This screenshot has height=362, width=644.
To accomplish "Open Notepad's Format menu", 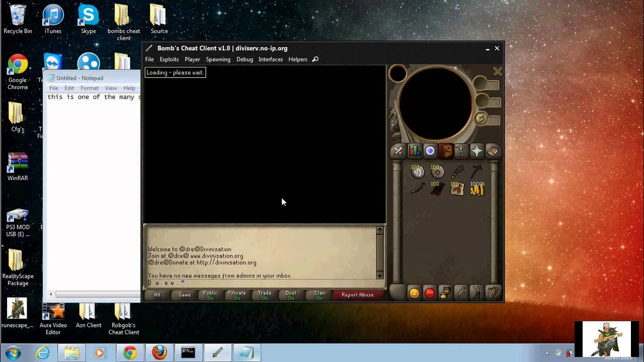I will [90, 88].
